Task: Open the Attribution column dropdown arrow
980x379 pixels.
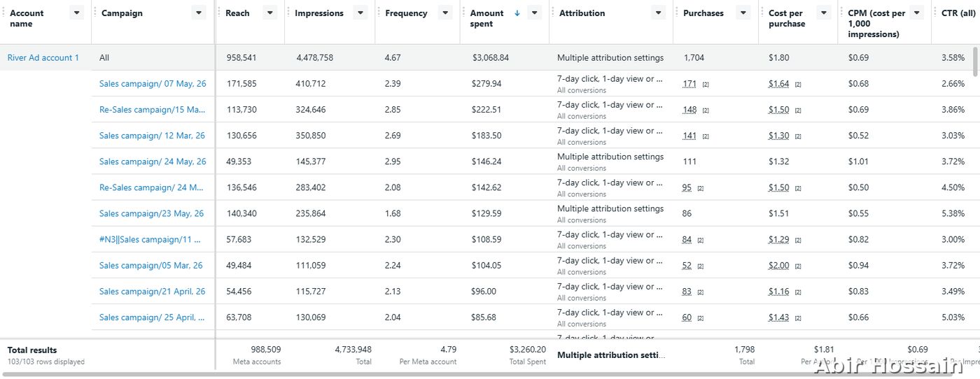Action: point(658,13)
